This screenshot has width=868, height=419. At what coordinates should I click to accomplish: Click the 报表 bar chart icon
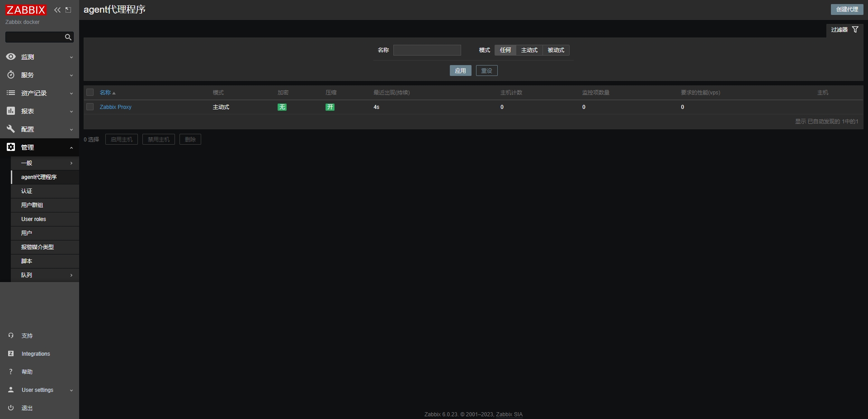pyautogui.click(x=11, y=111)
